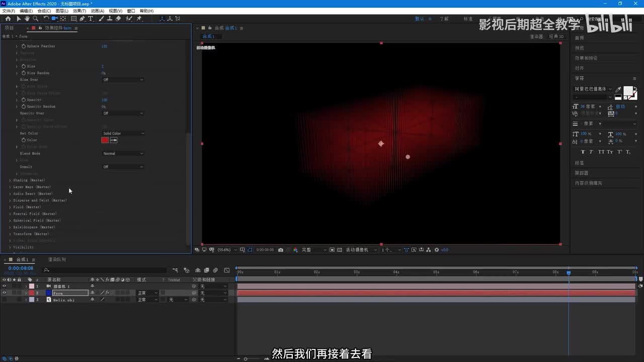Image resolution: width=644 pixels, height=362 pixels.
Task: Click the draft 3D cube icon in timeline
Action: pos(187,270)
